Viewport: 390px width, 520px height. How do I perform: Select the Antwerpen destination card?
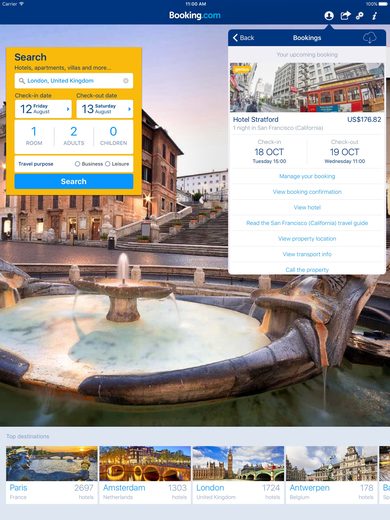click(332, 475)
